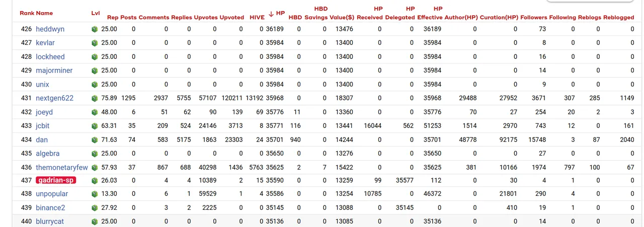Click the level cube icon for kevlar

pos(94,43)
